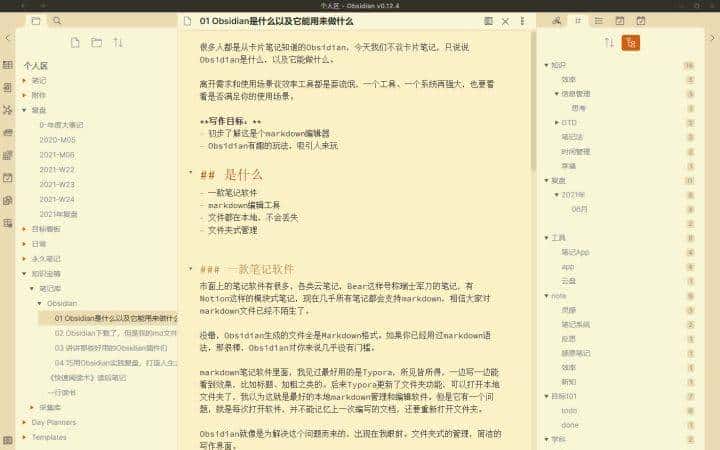This screenshot has height=450, width=720.
Task: Expand the Day Planners folder
Action: pyautogui.click(x=24, y=422)
